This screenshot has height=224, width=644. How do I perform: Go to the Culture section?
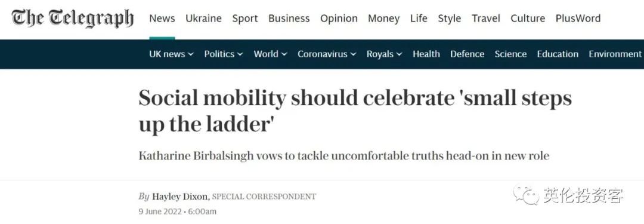click(x=528, y=19)
